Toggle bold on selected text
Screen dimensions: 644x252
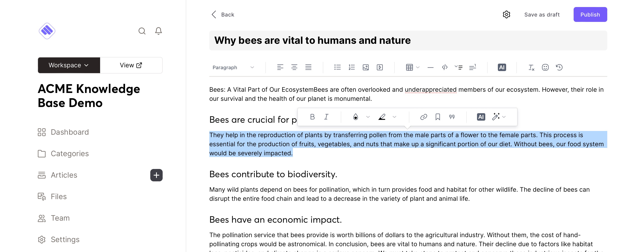(312, 117)
